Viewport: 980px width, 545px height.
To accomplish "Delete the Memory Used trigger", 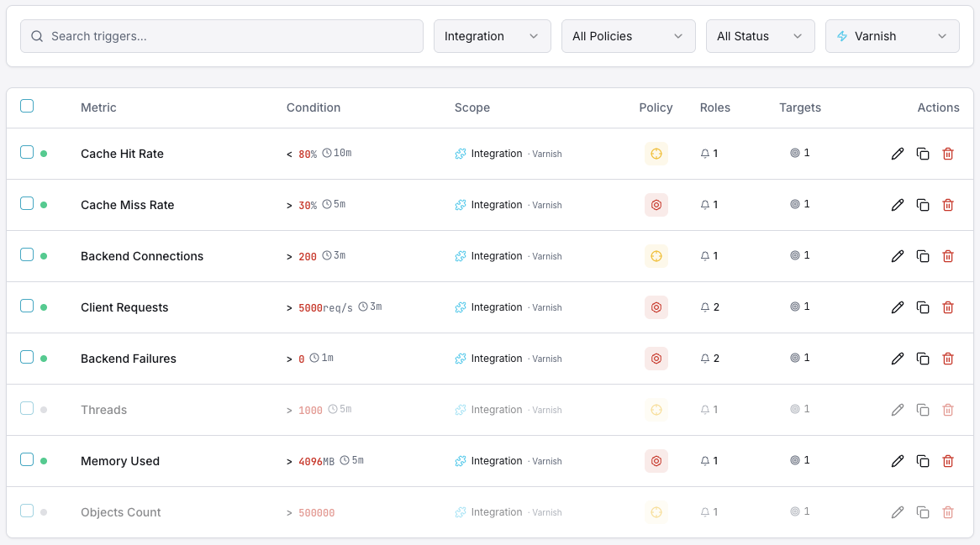I will [948, 460].
